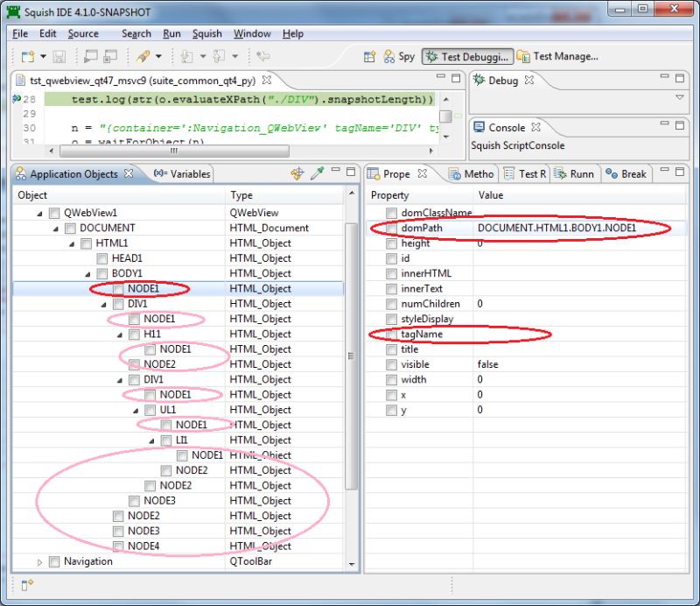The width and height of the screenshot is (700, 606).
Task: Click the New test suite dropdown icon
Action: [x=42, y=55]
